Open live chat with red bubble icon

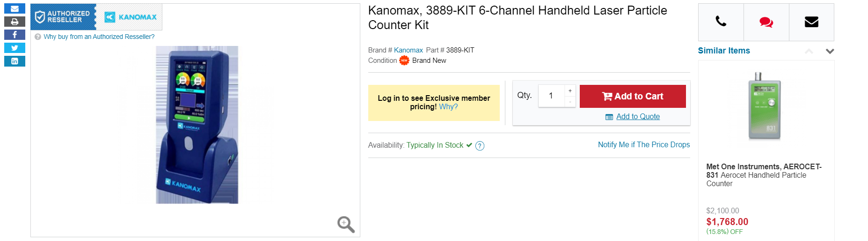click(766, 22)
